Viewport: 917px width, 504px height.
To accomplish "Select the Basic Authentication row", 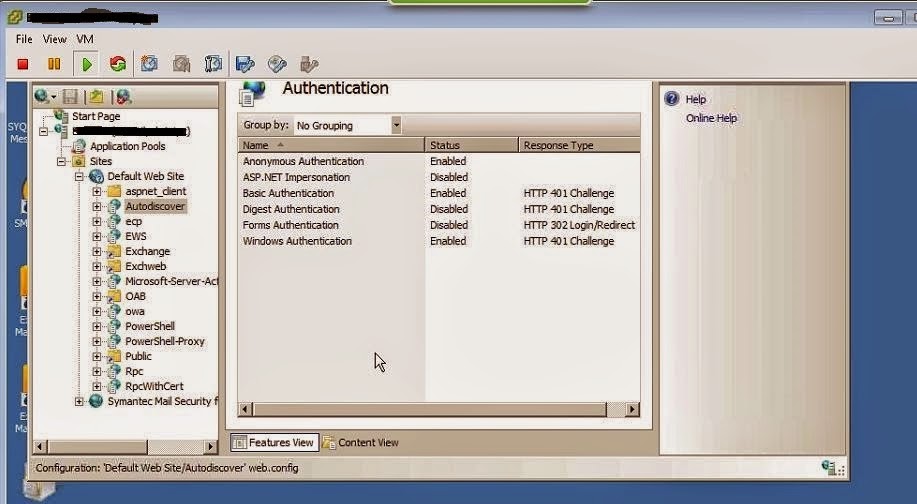I will (439, 193).
